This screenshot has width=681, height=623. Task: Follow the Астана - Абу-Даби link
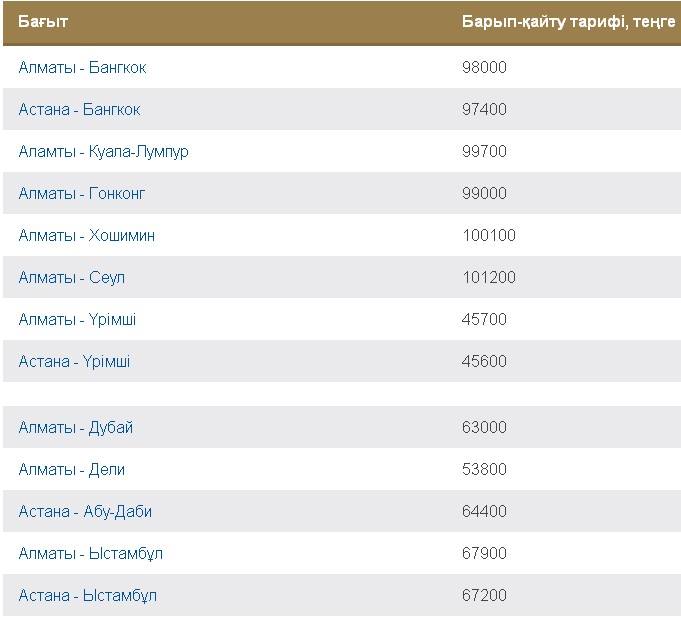pyautogui.click(x=85, y=512)
